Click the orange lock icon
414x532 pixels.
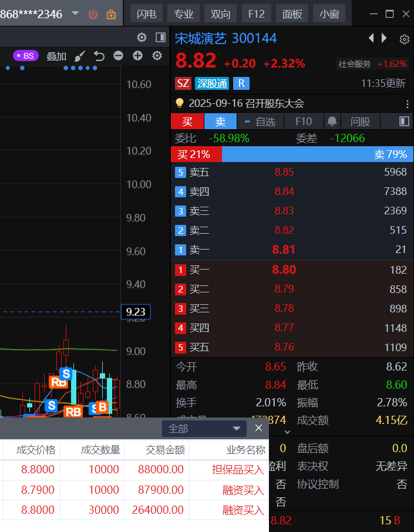(x=111, y=14)
